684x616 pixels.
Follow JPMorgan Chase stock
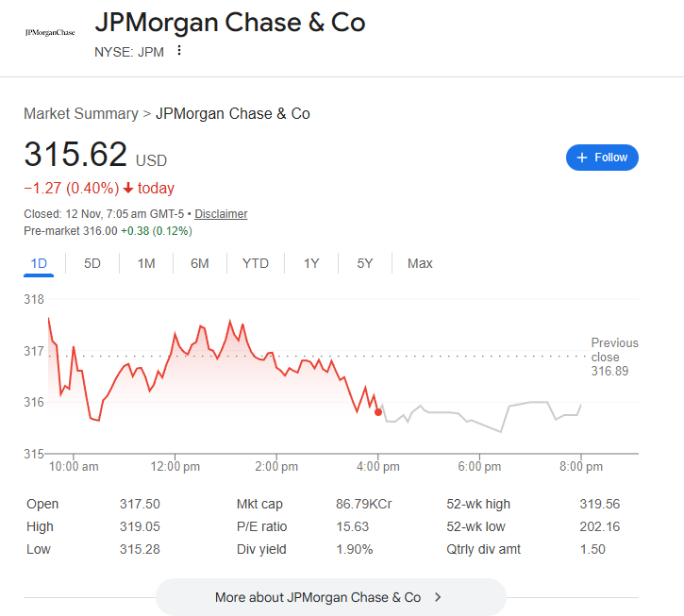[602, 158]
